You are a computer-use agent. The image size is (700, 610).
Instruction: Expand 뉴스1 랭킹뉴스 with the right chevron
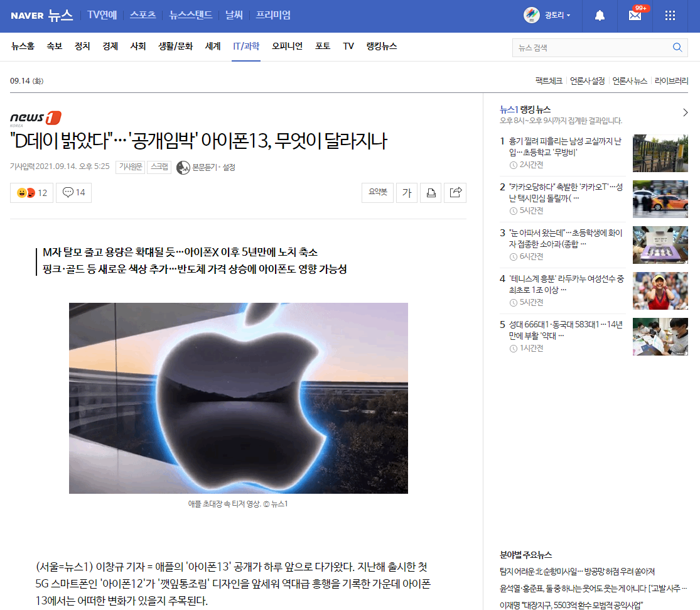pos(686,112)
